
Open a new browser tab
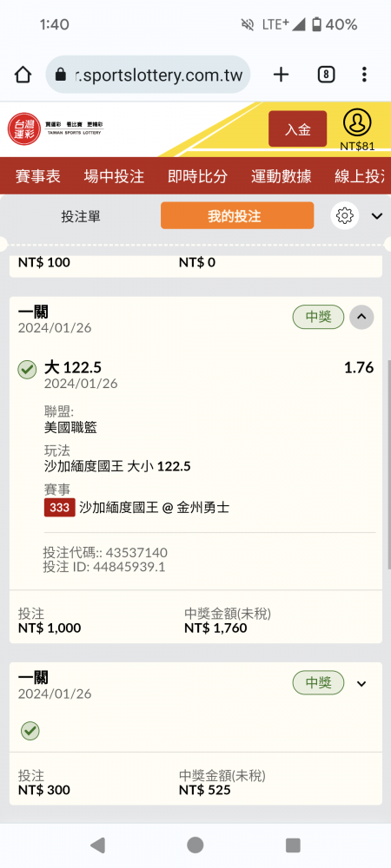click(x=282, y=74)
